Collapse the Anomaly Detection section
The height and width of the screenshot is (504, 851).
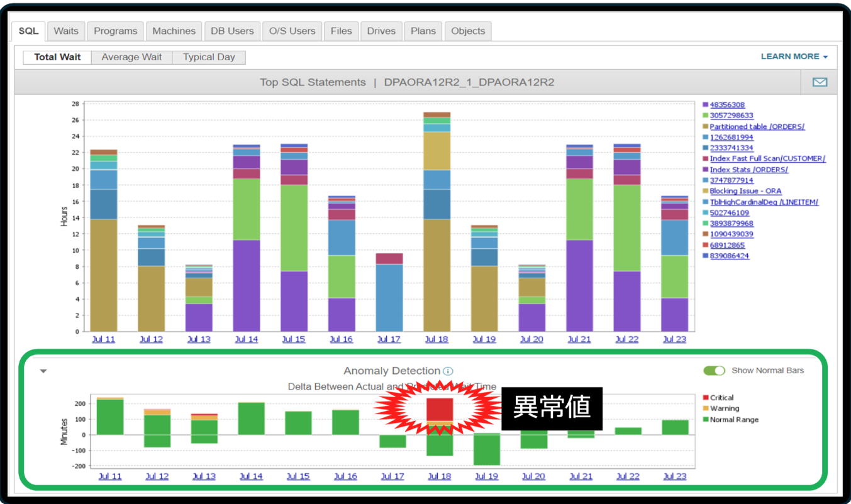coord(43,371)
